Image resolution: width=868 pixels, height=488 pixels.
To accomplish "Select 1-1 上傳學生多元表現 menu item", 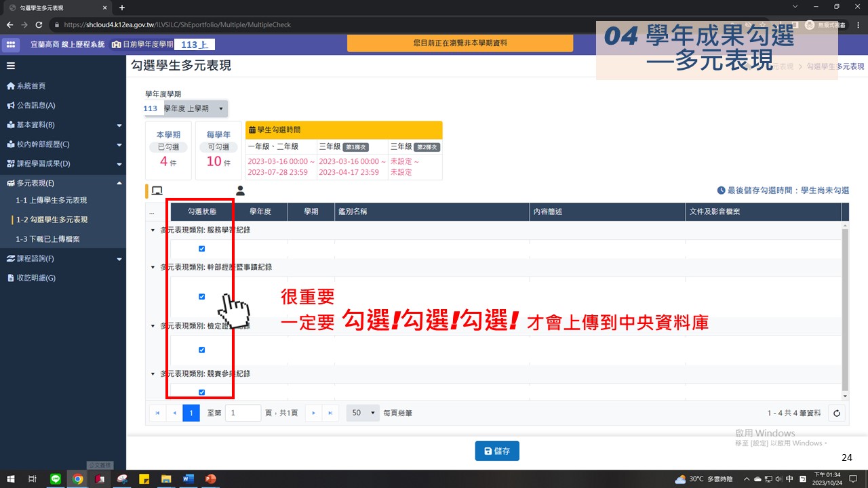I will click(x=52, y=201).
